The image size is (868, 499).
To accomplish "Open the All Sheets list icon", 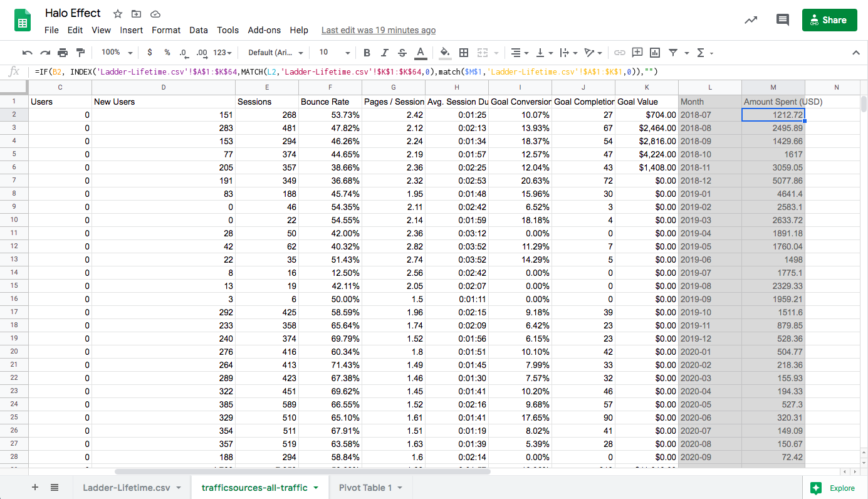I will 55,488.
